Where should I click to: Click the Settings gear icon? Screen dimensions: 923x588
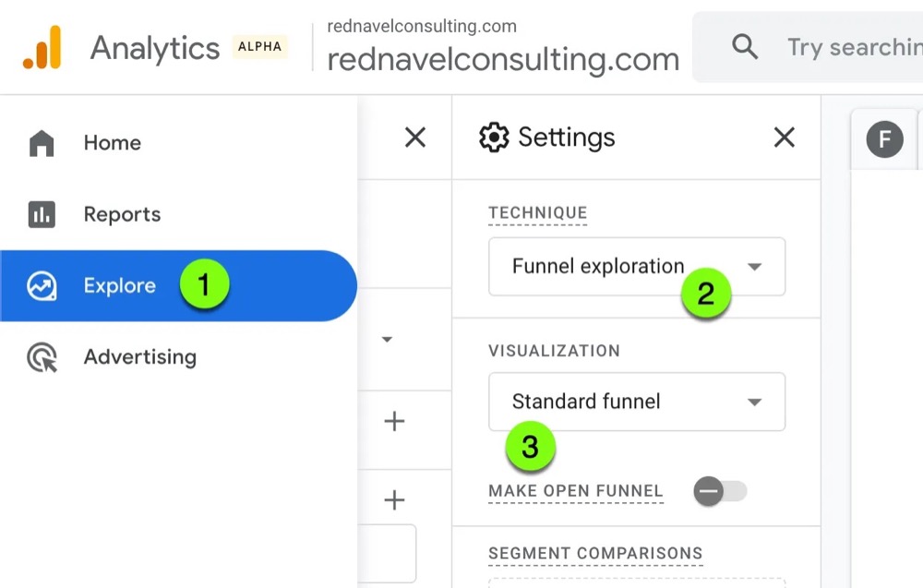click(494, 138)
